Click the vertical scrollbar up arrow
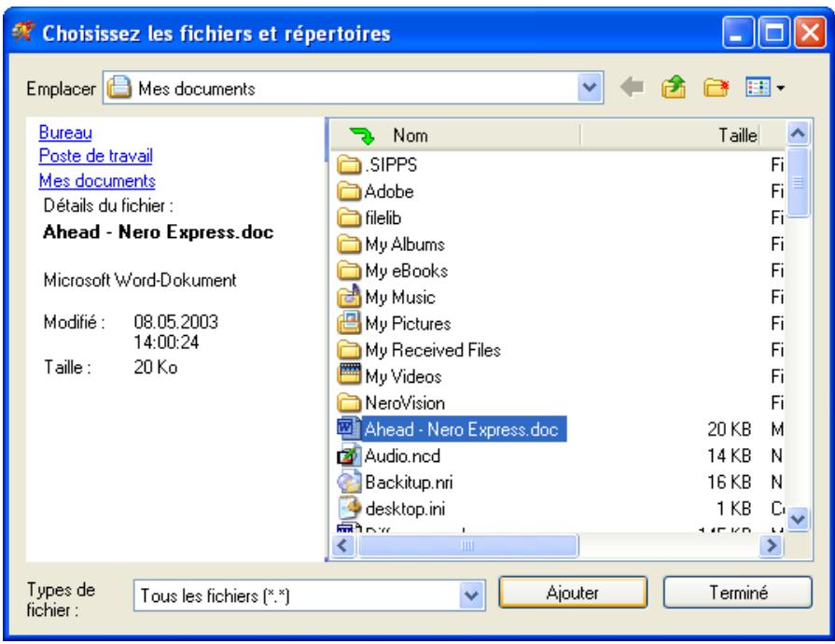 click(x=798, y=133)
